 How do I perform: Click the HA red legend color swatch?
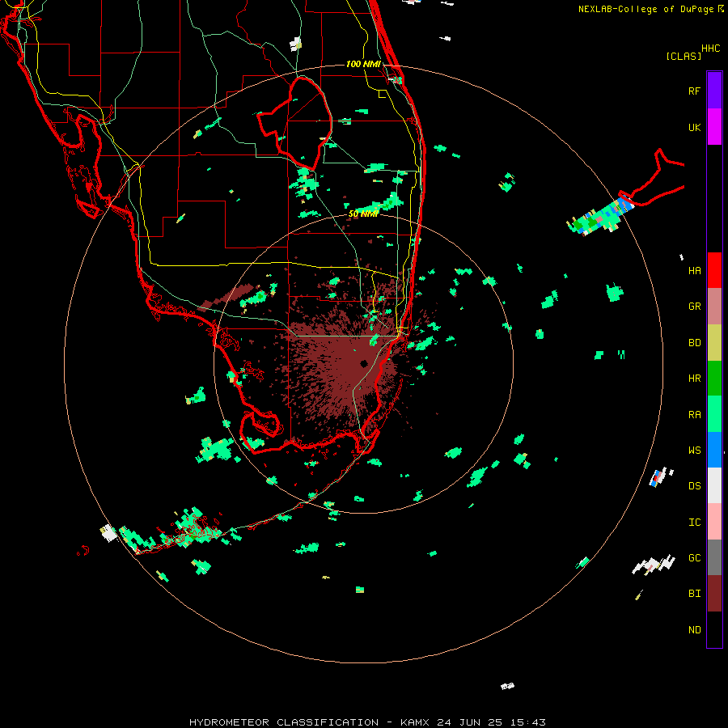(x=714, y=270)
